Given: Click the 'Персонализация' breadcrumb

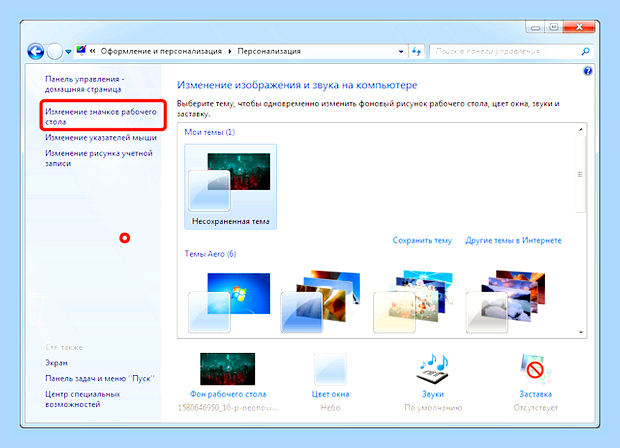Looking at the screenshot, I should [269, 51].
